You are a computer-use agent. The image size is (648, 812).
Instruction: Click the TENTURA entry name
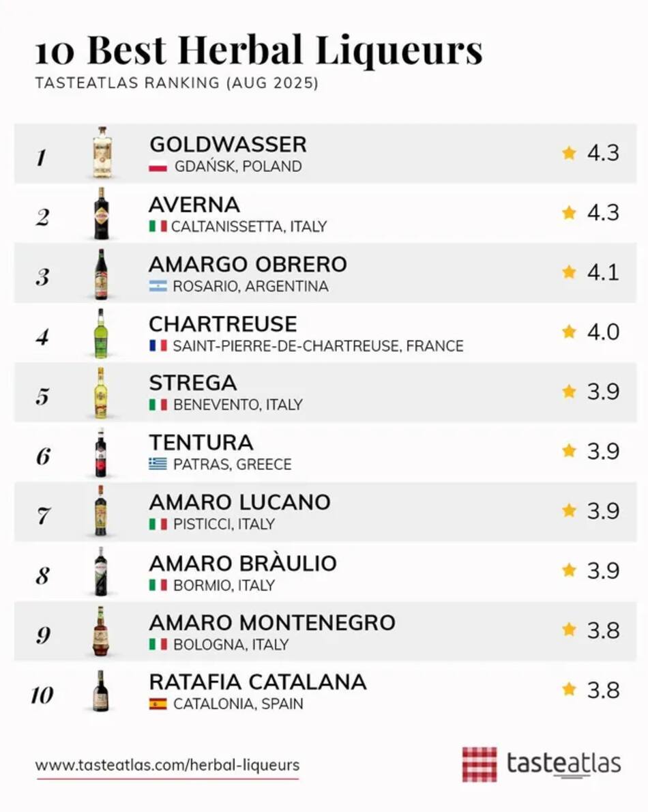[x=201, y=443]
